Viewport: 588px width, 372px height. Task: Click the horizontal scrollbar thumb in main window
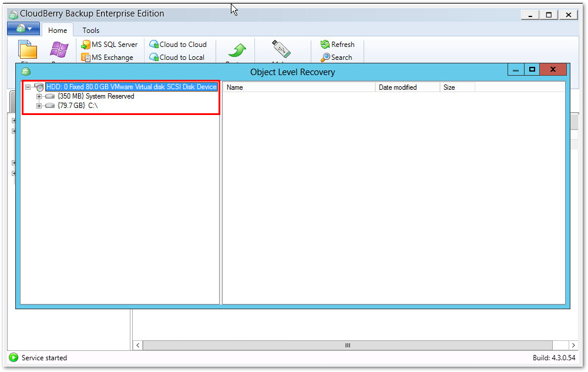tap(347, 345)
